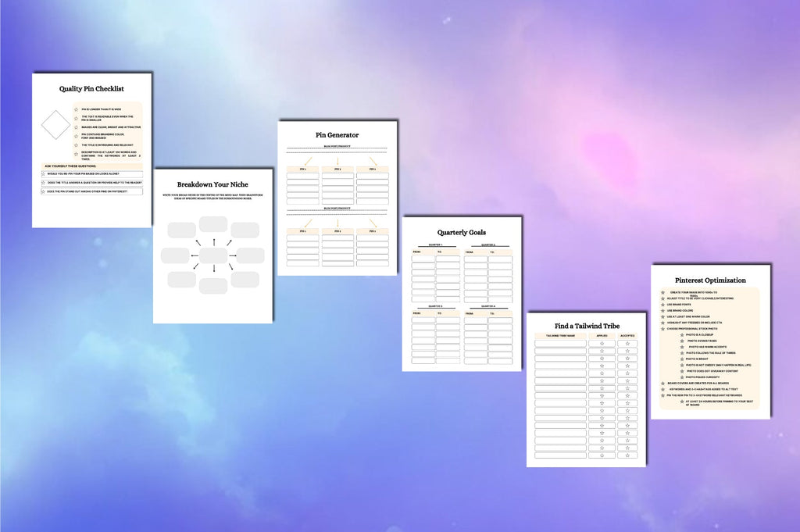Click the 'Quarterly Goals' heading

462,233
